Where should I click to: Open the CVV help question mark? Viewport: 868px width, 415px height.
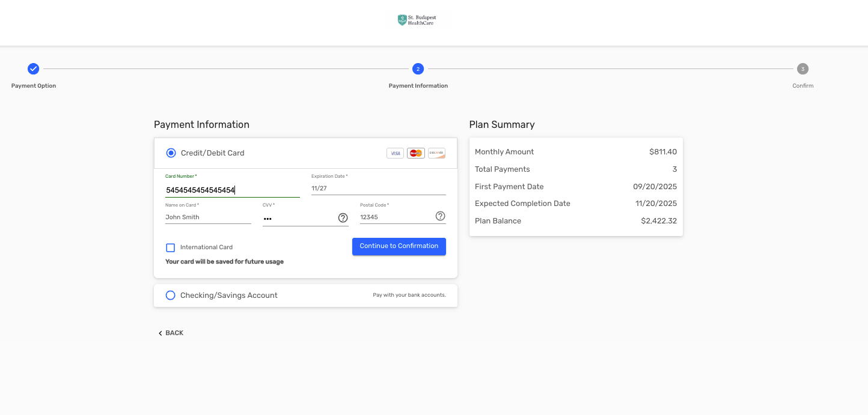343,217
